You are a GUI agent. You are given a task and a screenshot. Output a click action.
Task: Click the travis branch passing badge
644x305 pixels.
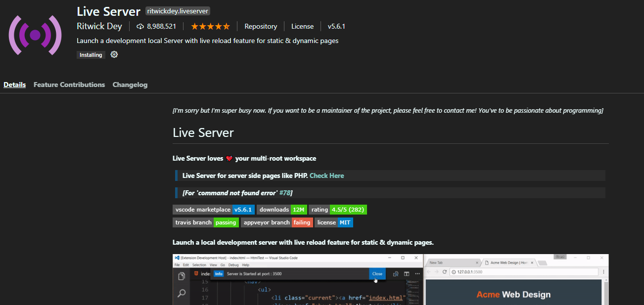tap(206, 222)
